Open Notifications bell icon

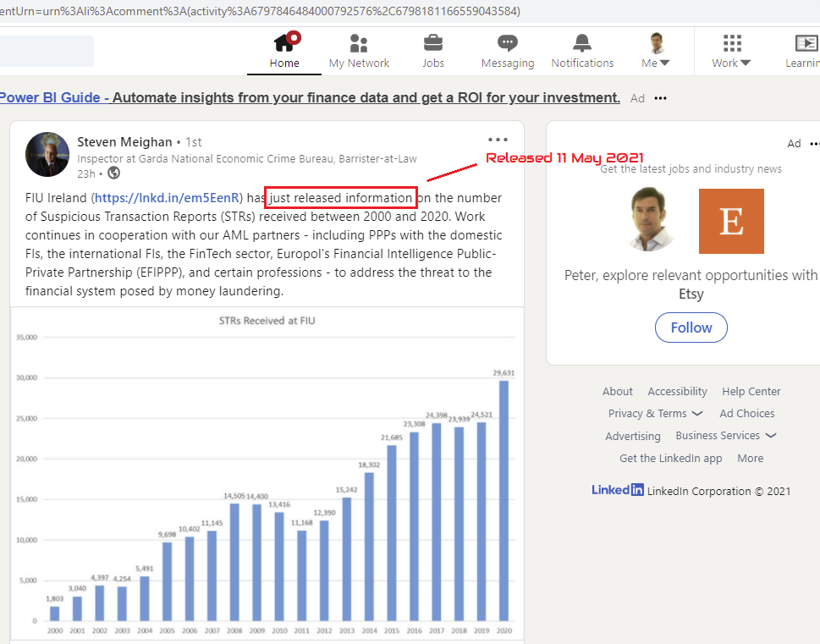(582, 43)
